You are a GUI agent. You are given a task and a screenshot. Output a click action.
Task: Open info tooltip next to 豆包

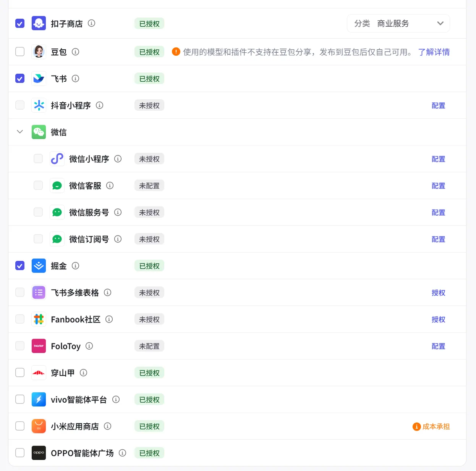pyautogui.click(x=75, y=52)
